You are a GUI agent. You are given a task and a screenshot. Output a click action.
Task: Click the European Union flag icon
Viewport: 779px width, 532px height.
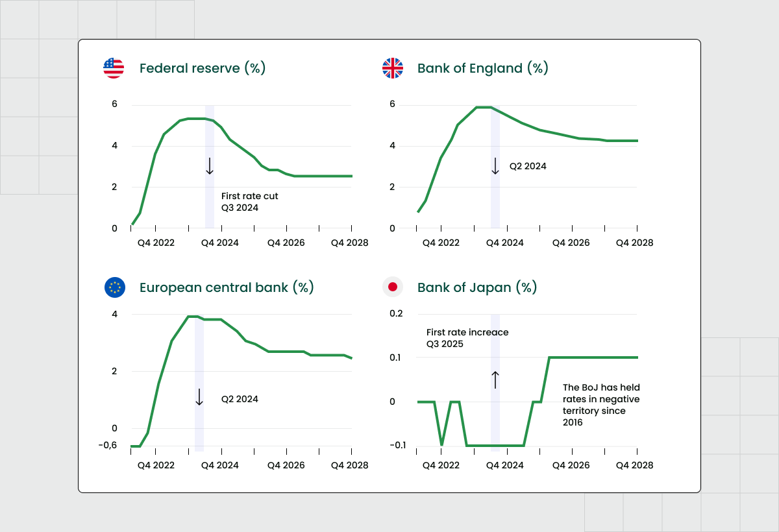(x=115, y=287)
